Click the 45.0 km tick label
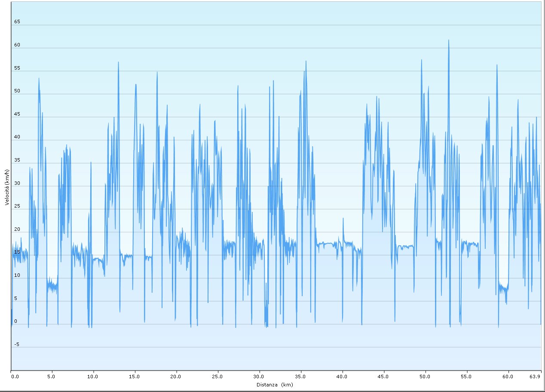The width and height of the screenshot is (545, 392). point(383,377)
